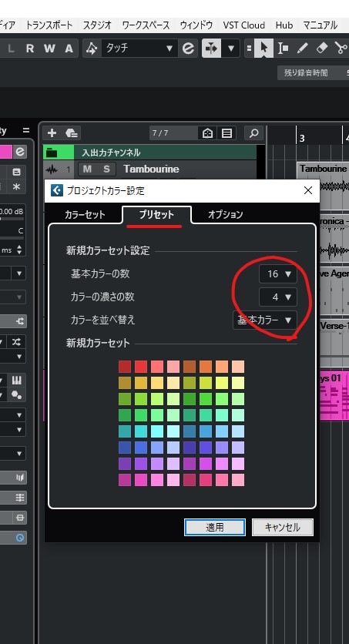
Task: Open the Find Tracks magnifier icon
Action: click(x=253, y=133)
